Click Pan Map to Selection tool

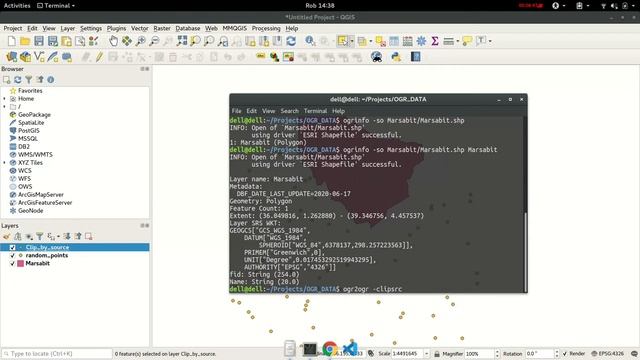[127, 41]
